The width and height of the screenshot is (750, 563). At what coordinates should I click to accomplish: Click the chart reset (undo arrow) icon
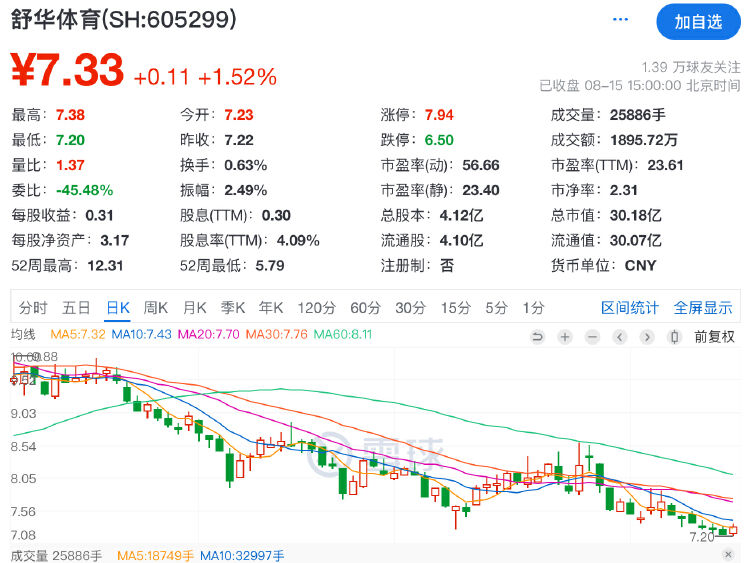click(x=538, y=337)
